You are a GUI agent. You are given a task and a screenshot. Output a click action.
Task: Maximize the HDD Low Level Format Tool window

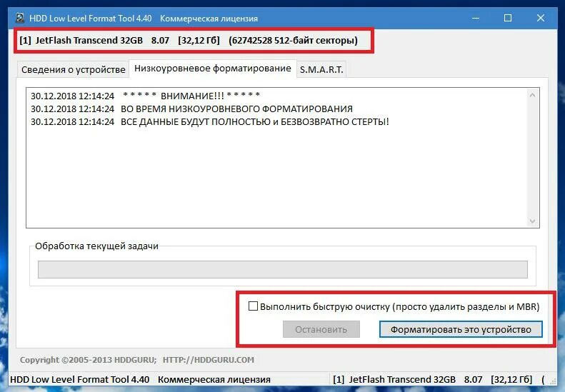pyautogui.click(x=508, y=18)
